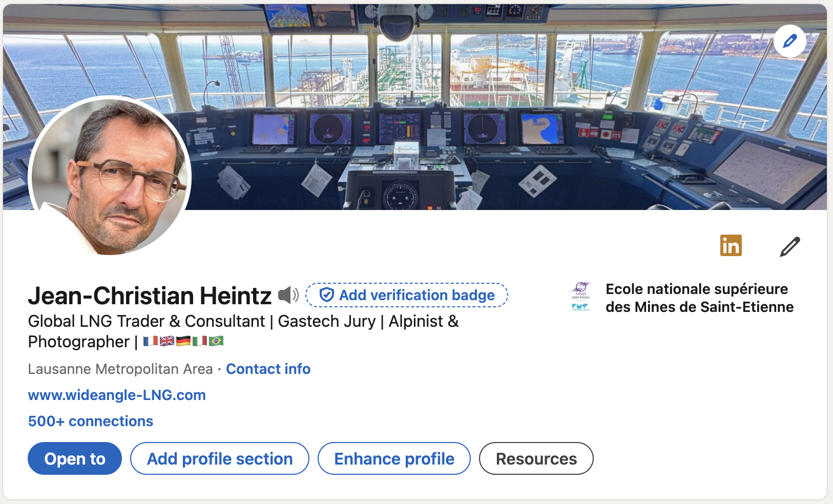Image resolution: width=833 pixels, height=504 pixels.
Task: Expand the Add profile section menu
Action: coord(220,458)
